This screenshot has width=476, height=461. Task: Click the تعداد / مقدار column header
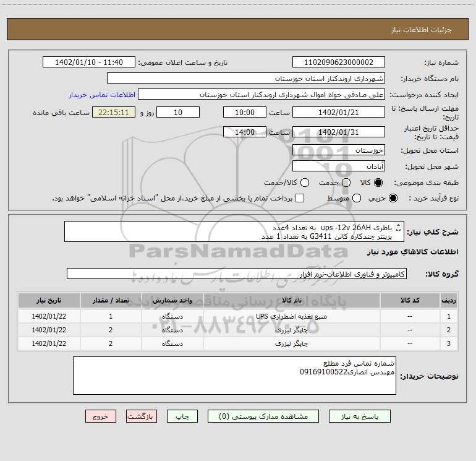(111, 301)
